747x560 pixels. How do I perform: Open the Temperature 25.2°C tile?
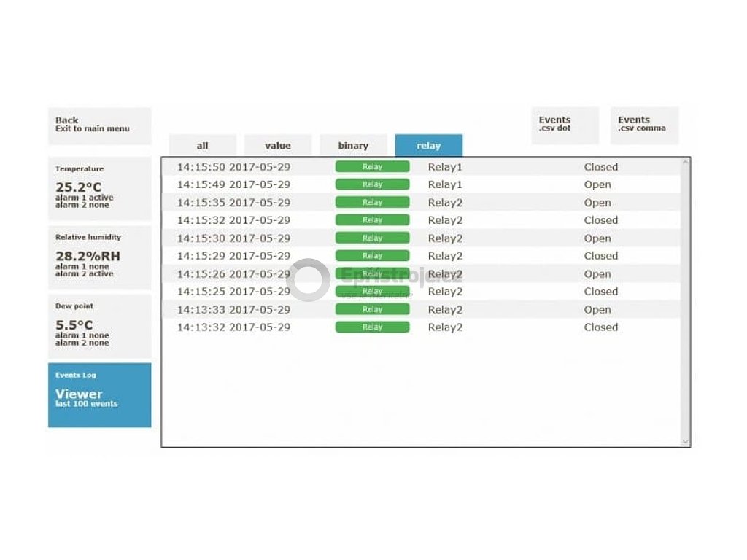99,189
